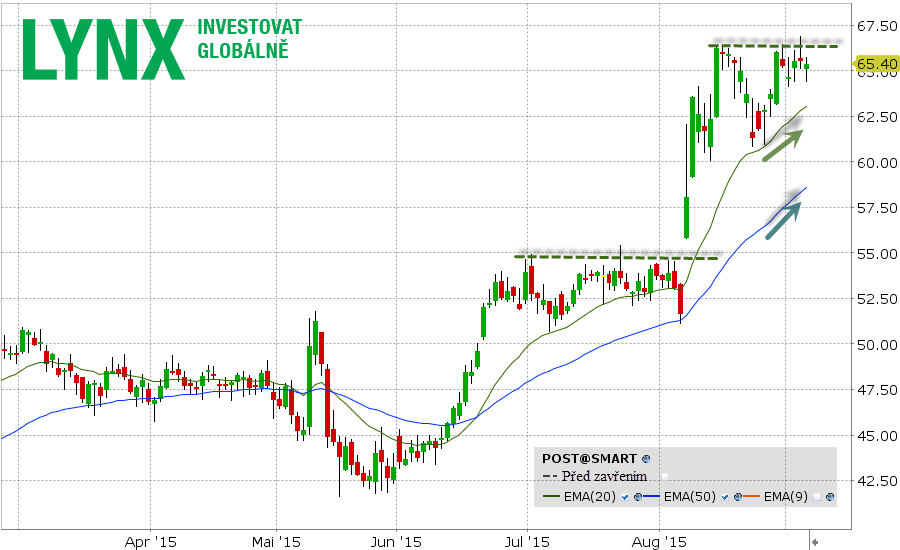Viewport: 900px width, 550px height.
Task: Click the Apr '15 date label
Action: 151,541
